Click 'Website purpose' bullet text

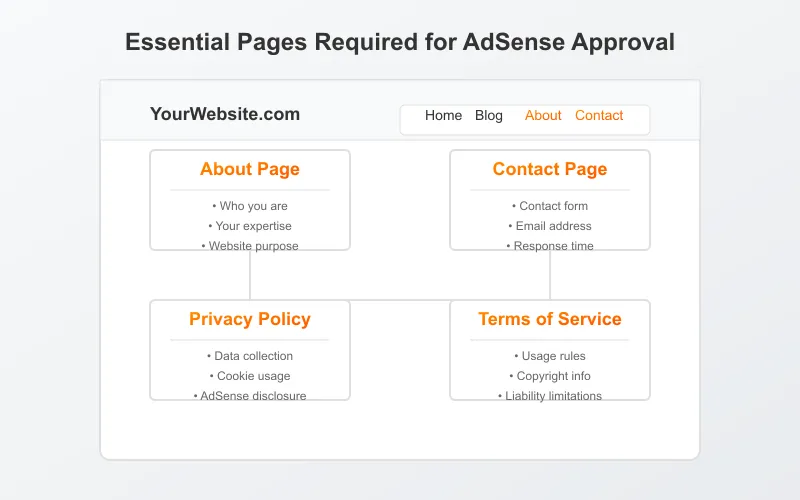coord(250,246)
